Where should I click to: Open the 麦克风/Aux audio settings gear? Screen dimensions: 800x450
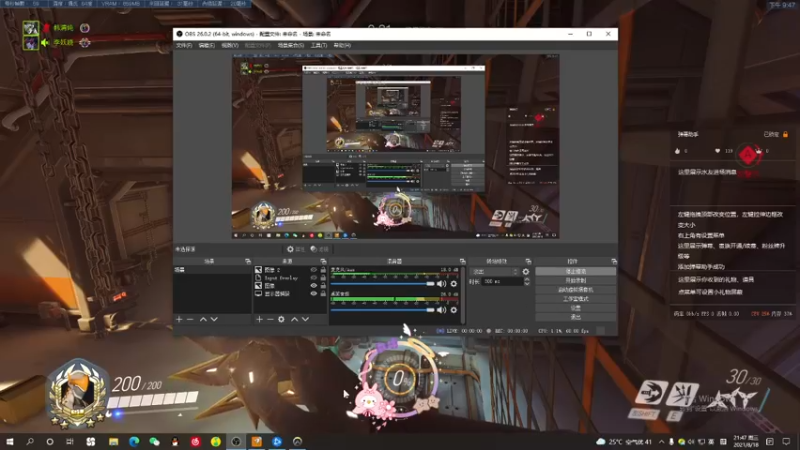coord(454,284)
